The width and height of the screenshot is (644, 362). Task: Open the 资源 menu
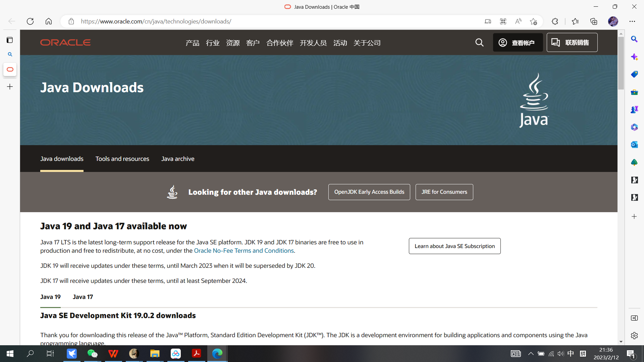click(233, 43)
